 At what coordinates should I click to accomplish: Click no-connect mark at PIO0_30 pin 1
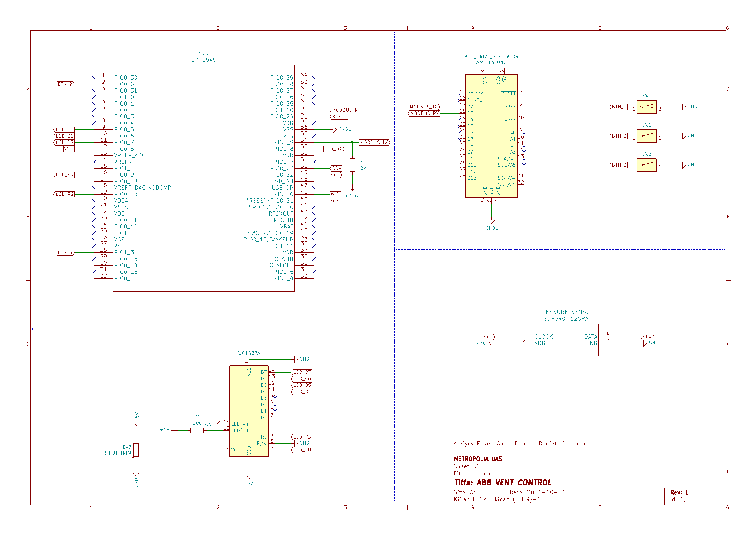click(x=94, y=78)
